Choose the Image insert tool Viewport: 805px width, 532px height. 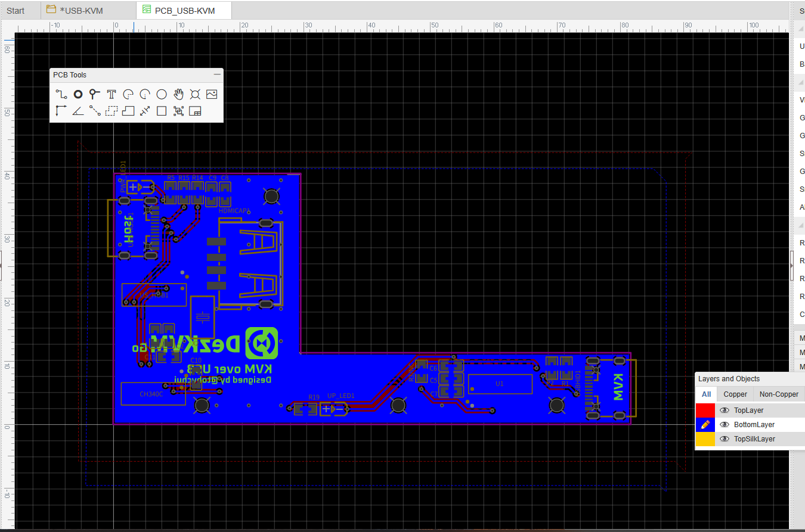[212, 94]
